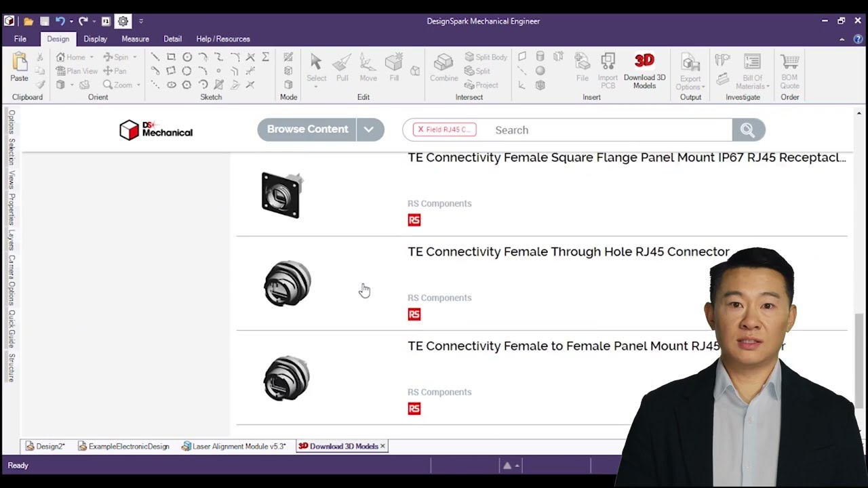868x488 pixels.
Task: Click Download 3D Models ribbon button
Action: (644, 70)
